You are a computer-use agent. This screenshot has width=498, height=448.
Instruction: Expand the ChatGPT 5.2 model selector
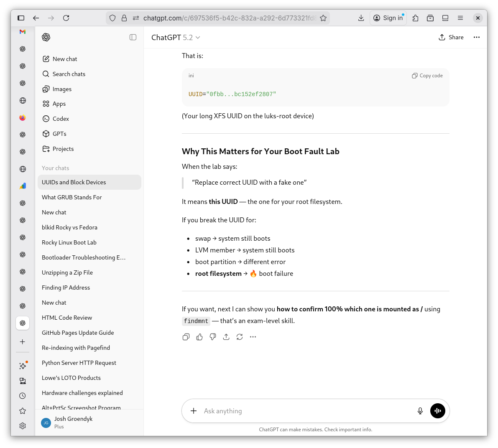(x=176, y=38)
